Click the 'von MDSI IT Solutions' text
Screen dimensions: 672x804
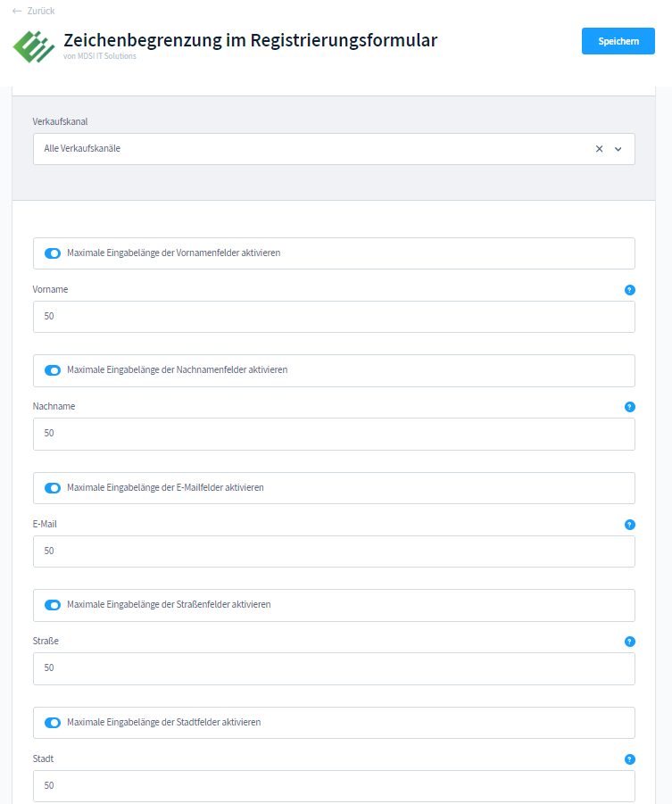[x=100, y=56]
